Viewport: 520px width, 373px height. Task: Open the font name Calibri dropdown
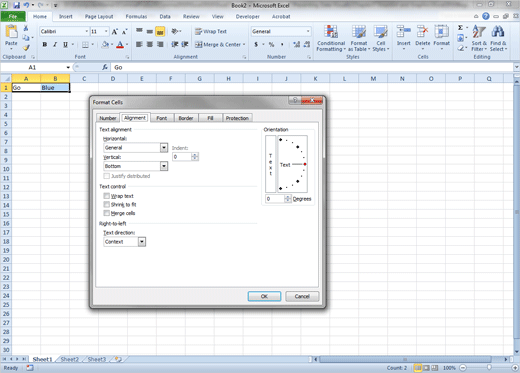tap(87, 31)
